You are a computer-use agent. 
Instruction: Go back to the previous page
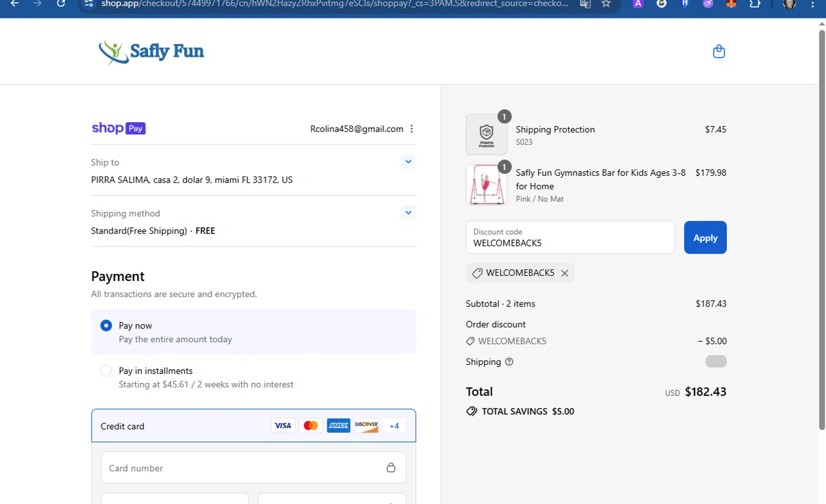(x=14, y=3)
